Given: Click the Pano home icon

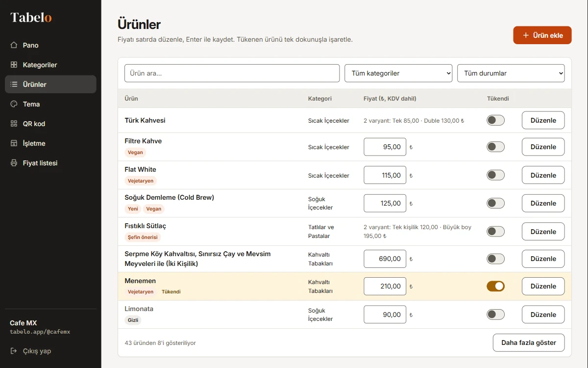Looking at the screenshot, I should [14, 45].
